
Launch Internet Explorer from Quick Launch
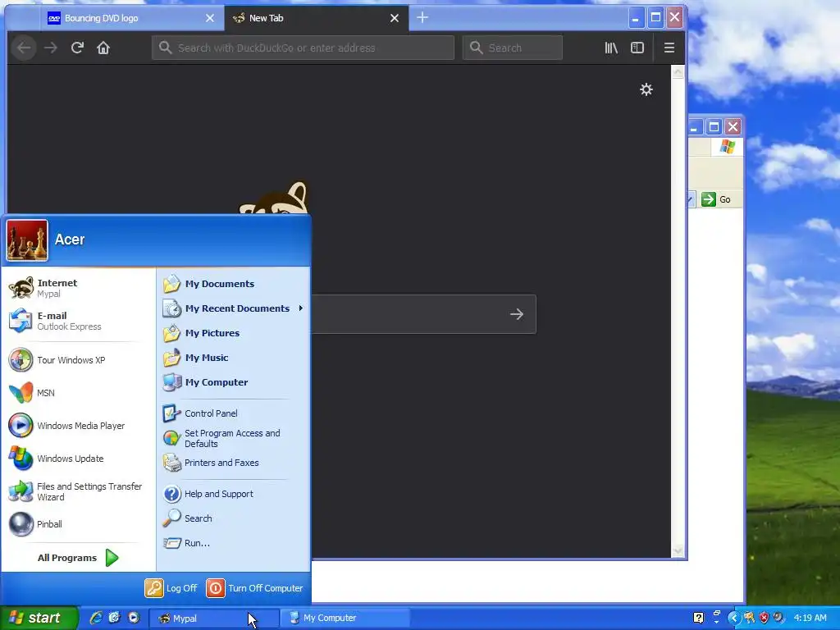[96, 618]
